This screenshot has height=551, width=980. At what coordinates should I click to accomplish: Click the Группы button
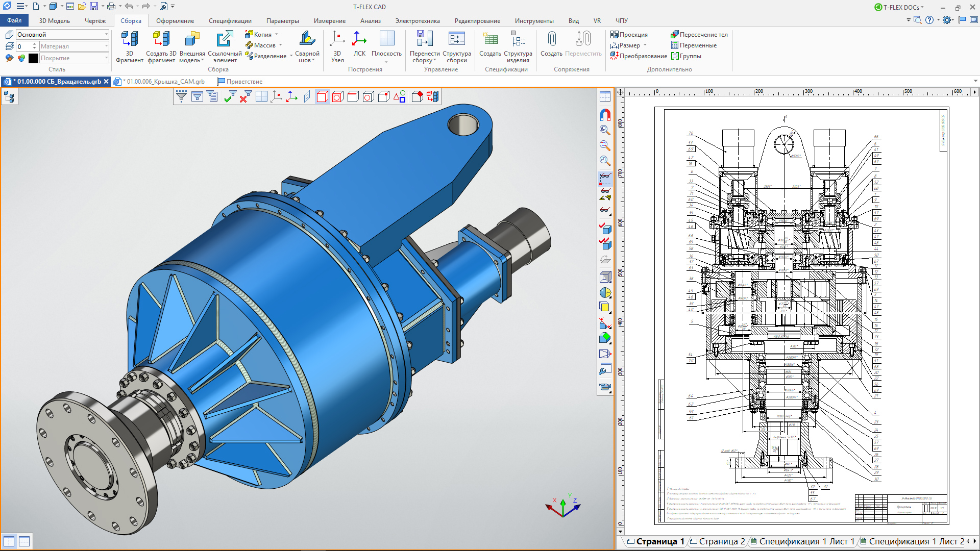(686, 56)
